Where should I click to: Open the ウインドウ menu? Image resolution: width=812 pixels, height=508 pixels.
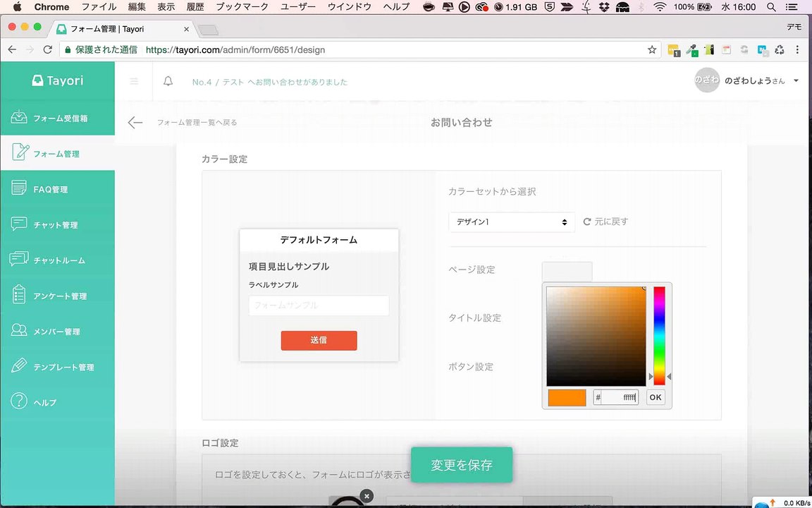coord(350,7)
